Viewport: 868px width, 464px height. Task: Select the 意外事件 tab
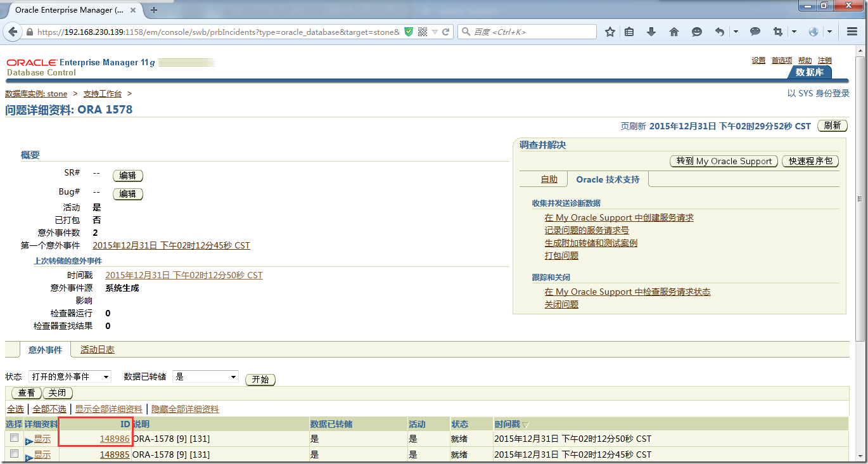[x=45, y=349]
